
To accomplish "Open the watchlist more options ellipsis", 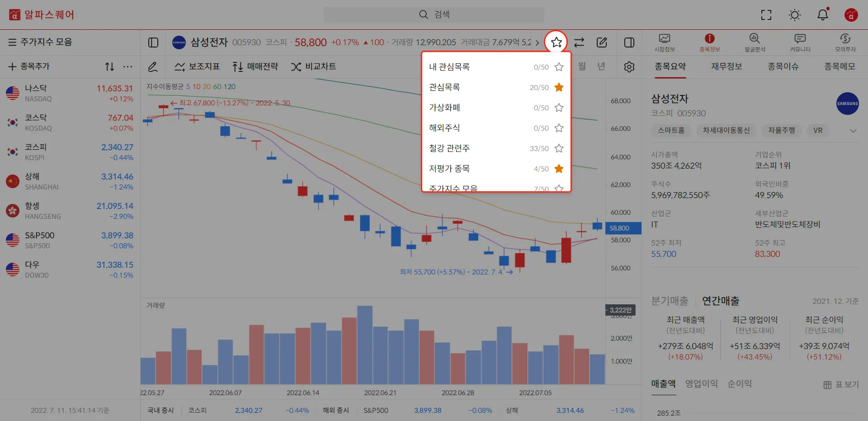I will point(128,67).
